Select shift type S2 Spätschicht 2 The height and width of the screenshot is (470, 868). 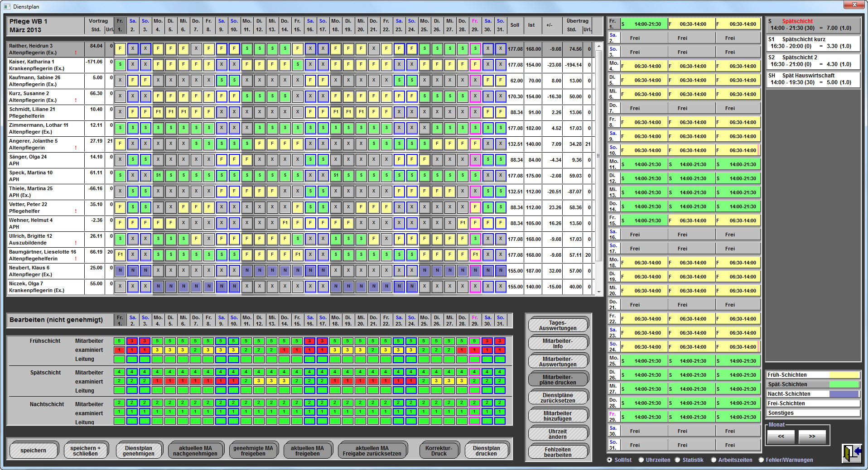(813, 61)
